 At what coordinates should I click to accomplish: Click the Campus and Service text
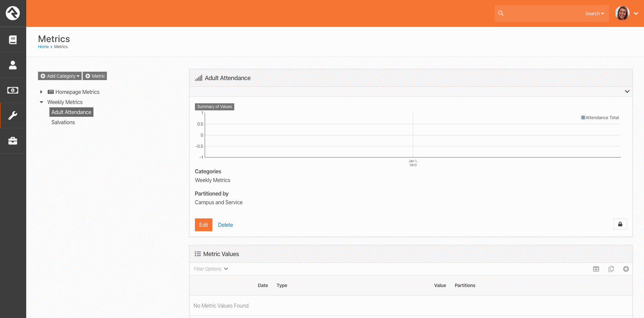[x=218, y=202]
